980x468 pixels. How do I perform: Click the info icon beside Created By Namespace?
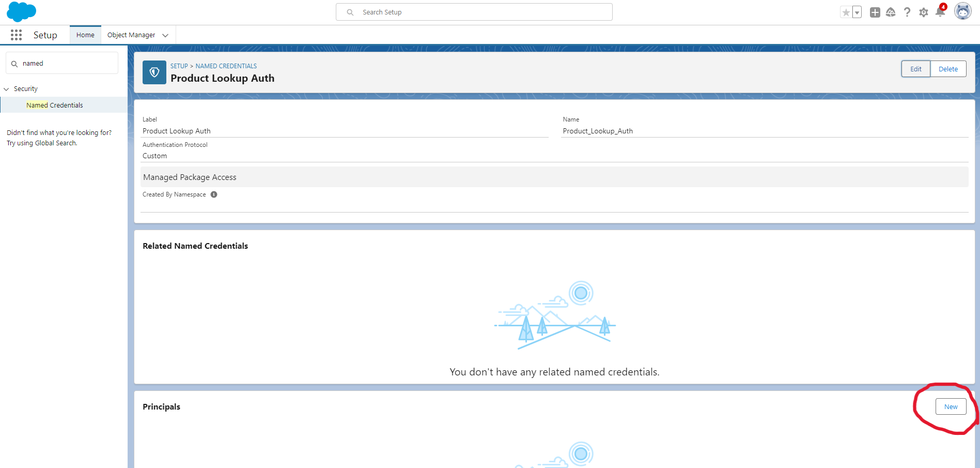[x=214, y=194]
